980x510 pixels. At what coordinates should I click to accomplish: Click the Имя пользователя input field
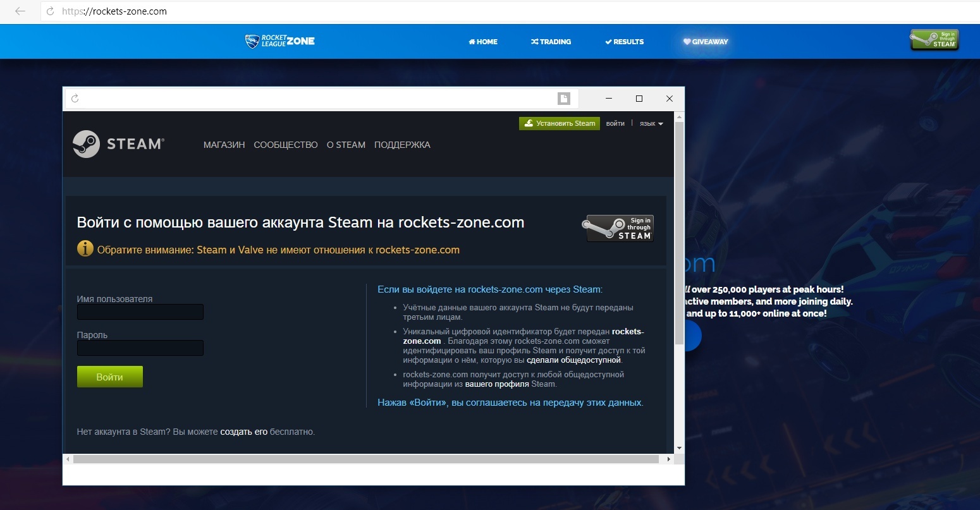[x=140, y=312]
